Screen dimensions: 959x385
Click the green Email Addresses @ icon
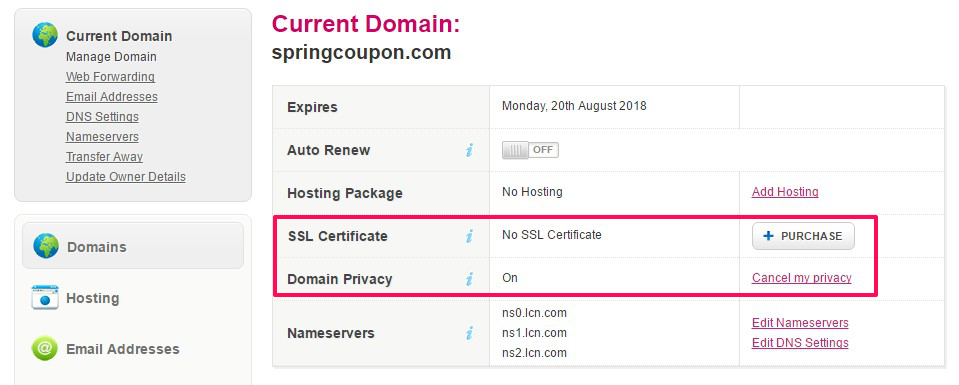point(45,349)
